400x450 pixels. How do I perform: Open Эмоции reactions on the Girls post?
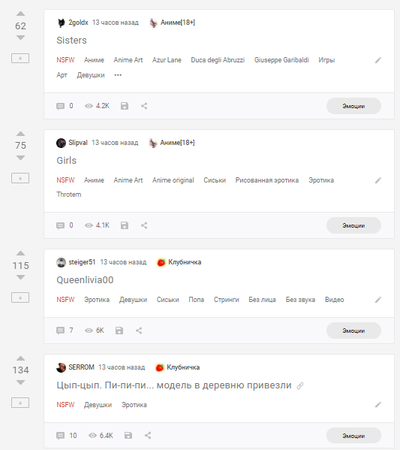(x=354, y=226)
